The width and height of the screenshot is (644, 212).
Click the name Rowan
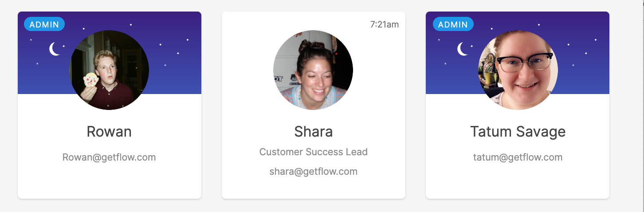109,132
